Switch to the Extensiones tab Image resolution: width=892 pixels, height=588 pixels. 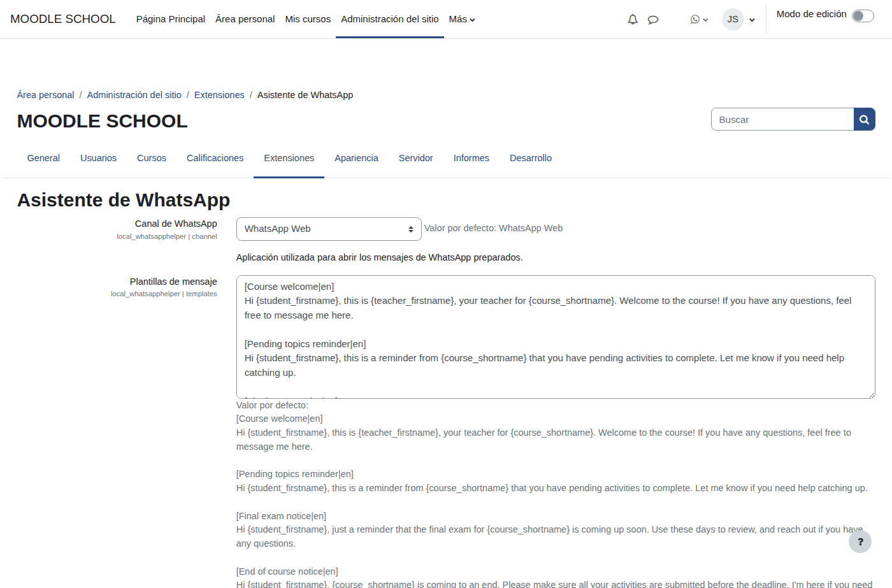pos(289,158)
